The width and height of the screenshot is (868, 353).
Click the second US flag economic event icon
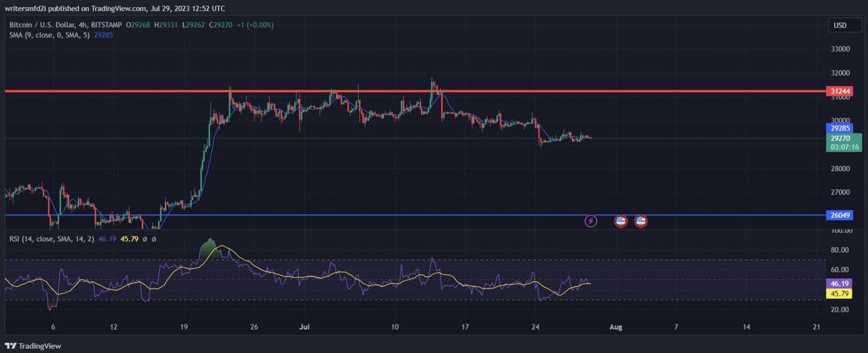point(641,221)
